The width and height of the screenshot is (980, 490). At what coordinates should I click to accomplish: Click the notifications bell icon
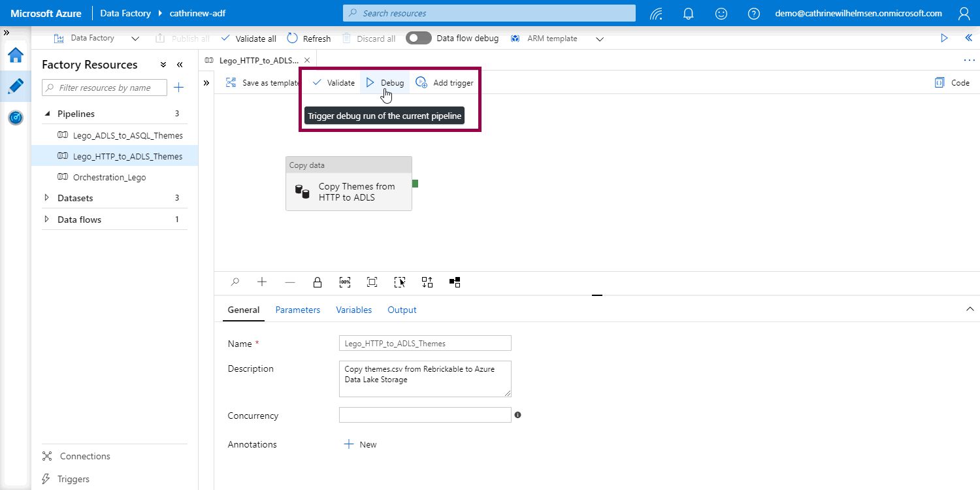[688, 13]
